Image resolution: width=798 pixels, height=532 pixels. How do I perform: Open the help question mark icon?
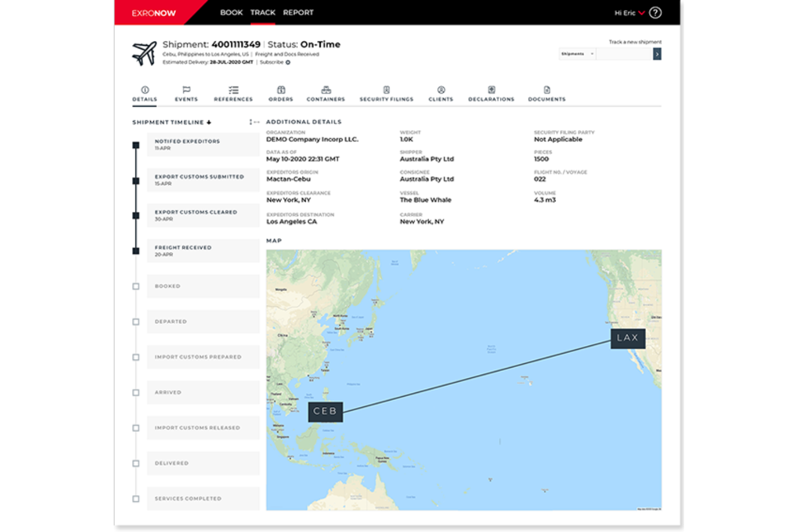[x=656, y=12]
